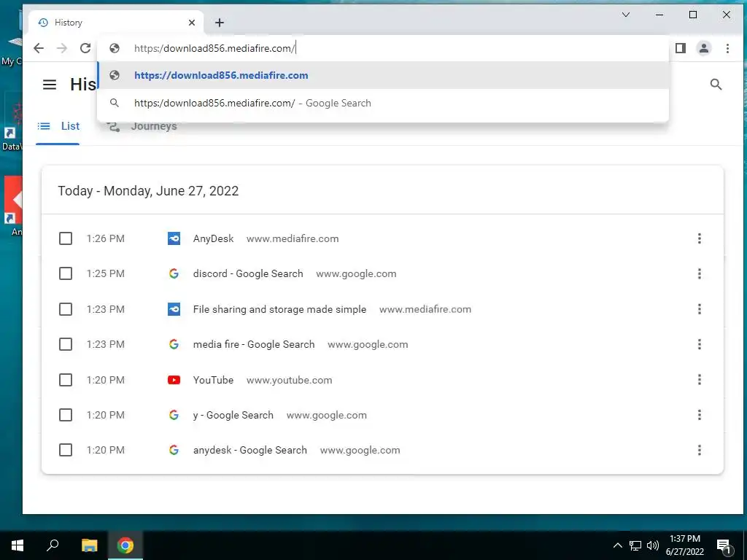Click the YouTube favicon in history list
747x560 pixels.
coord(174,379)
